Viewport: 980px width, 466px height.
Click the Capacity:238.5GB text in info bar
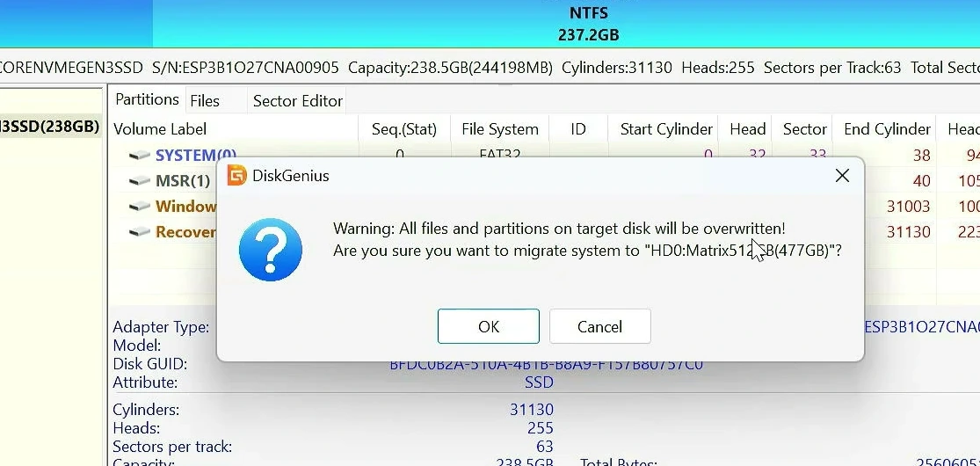click(x=450, y=68)
